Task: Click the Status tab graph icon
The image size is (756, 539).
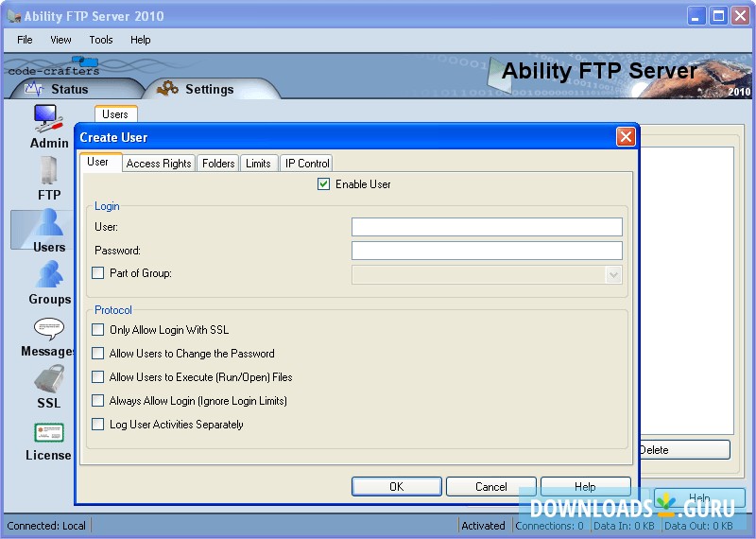Action: pyautogui.click(x=34, y=89)
